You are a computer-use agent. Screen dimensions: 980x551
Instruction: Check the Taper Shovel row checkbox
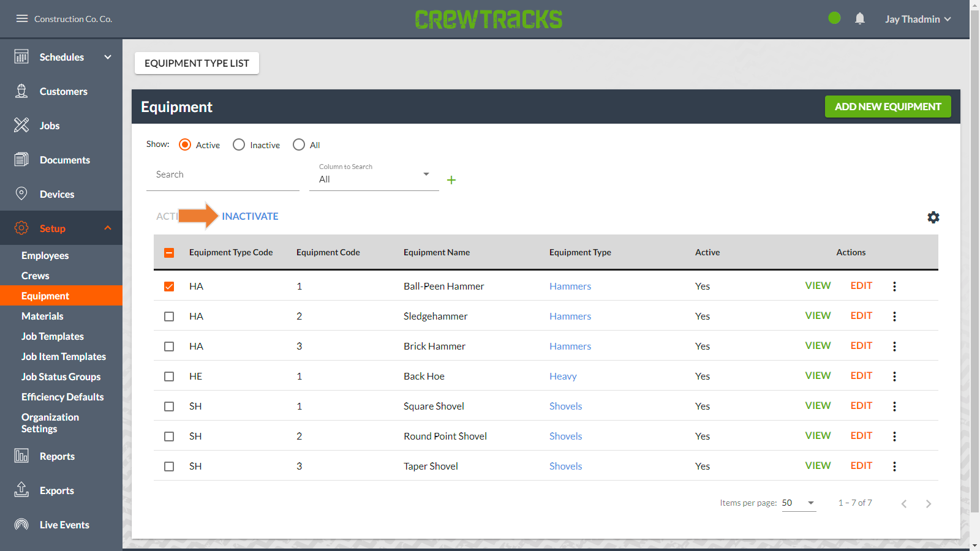click(x=169, y=467)
